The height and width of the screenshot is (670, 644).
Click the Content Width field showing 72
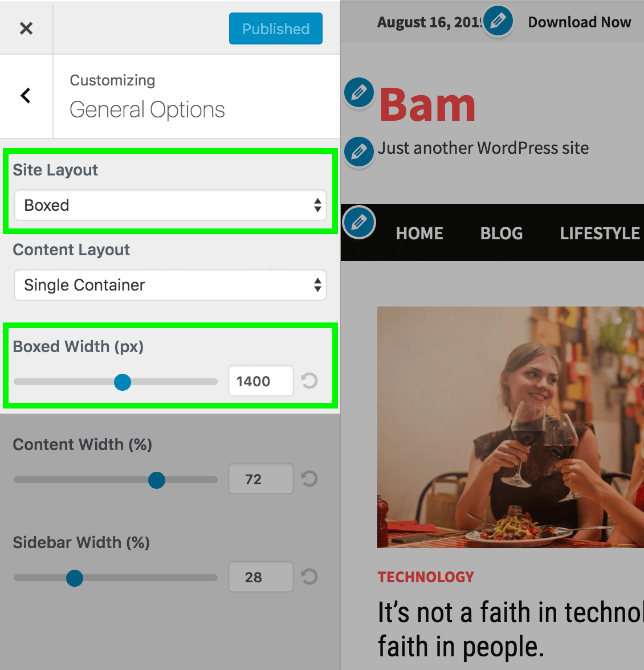(x=260, y=479)
